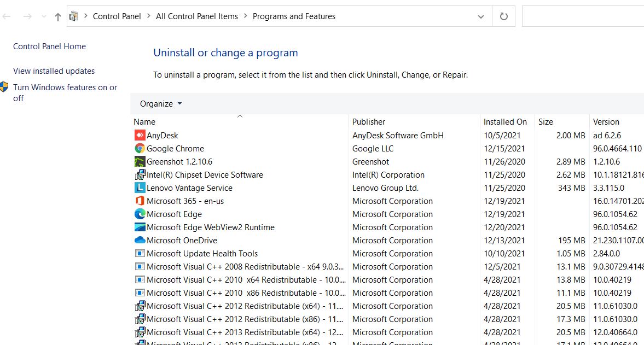Click the Back navigation arrow
644x345 pixels.
[7, 16]
